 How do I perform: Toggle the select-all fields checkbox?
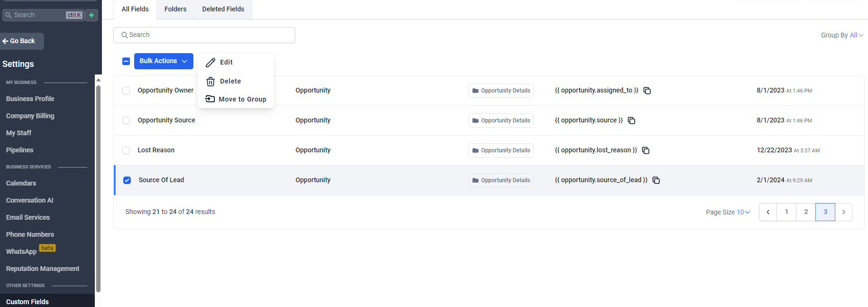click(x=126, y=61)
